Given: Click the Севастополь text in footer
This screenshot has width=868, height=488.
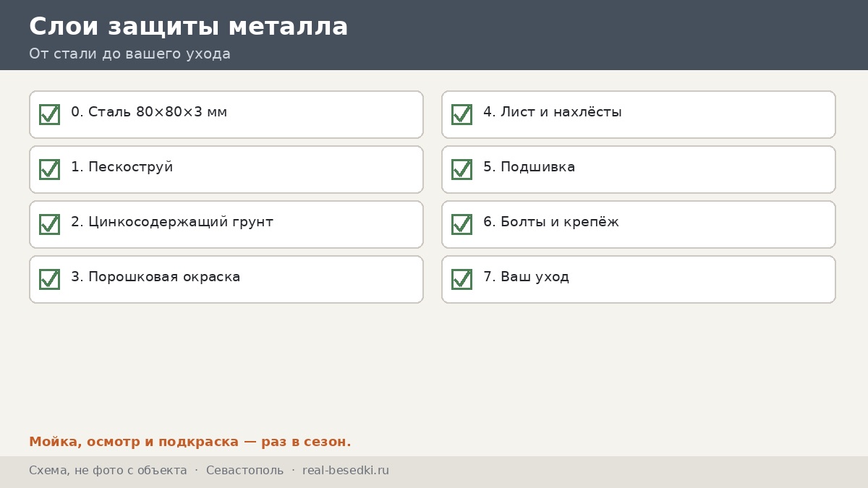Looking at the screenshot, I should click(x=245, y=471).
